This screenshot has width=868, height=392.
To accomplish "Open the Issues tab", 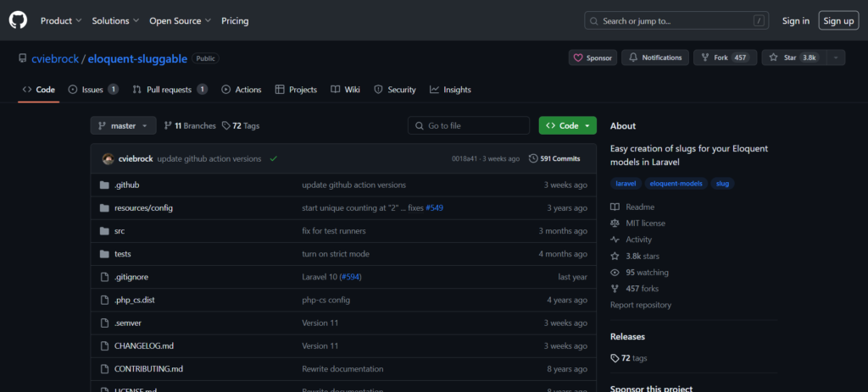I will [92, 90].
